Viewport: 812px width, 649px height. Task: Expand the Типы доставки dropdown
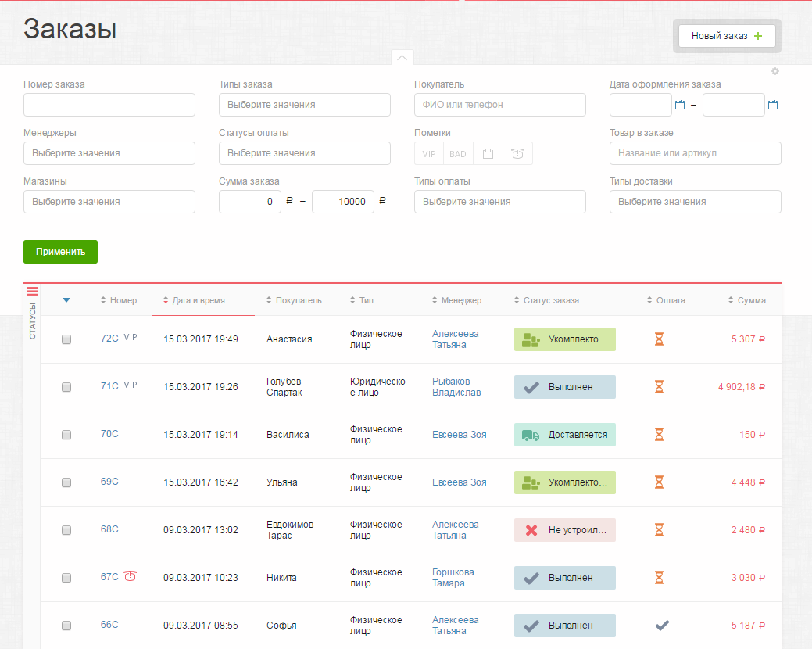tap(695, 202)
